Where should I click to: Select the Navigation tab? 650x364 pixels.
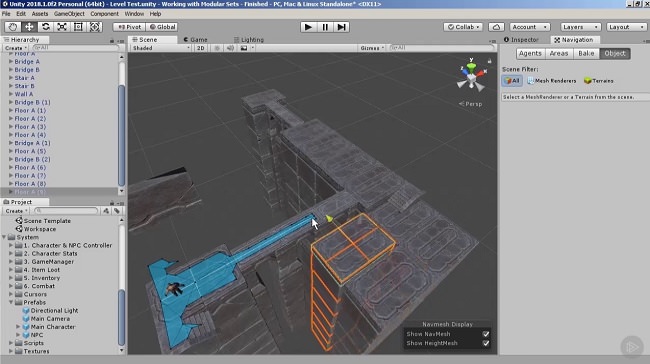(x=574, y=39)
